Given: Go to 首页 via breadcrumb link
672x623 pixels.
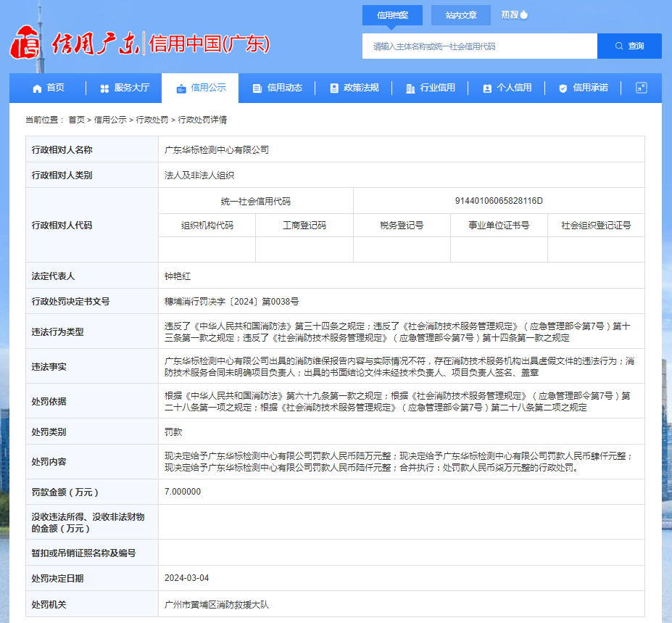Looking at the screenshot, I should point(76,120).
